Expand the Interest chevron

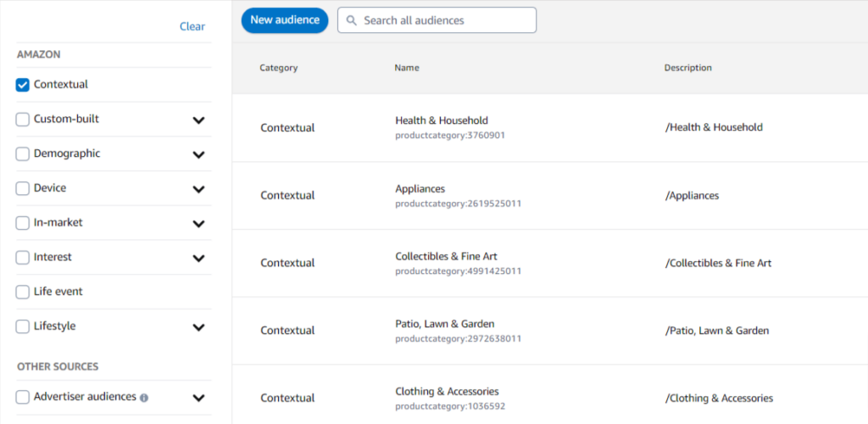[x=198, y=258]
